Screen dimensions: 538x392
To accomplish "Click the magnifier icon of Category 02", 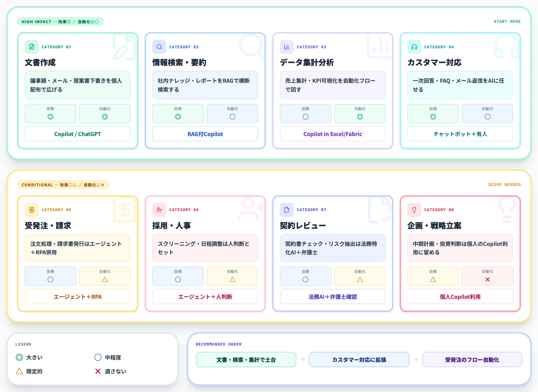I will click(x=159, y=47).
